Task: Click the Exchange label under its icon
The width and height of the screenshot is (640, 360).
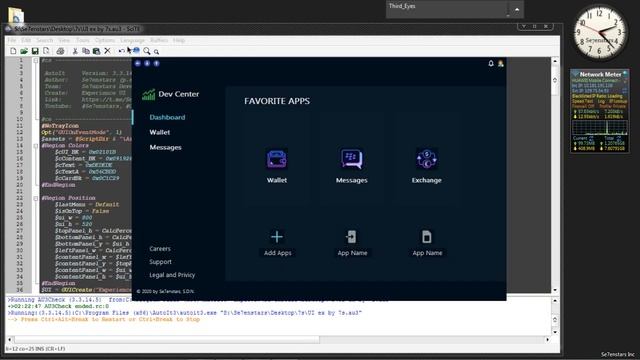Action: pyautogui.click(x=427, y=180)
